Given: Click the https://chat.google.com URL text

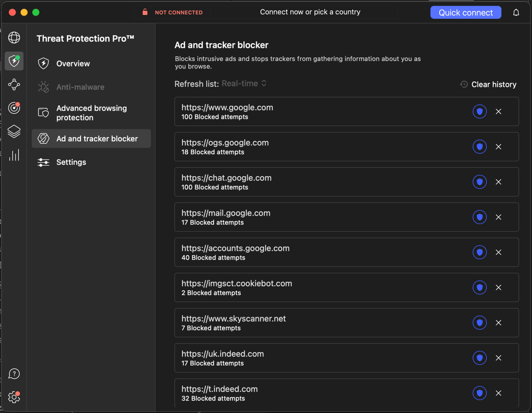Looking at the screenshot, I should (x=227, y=178).
